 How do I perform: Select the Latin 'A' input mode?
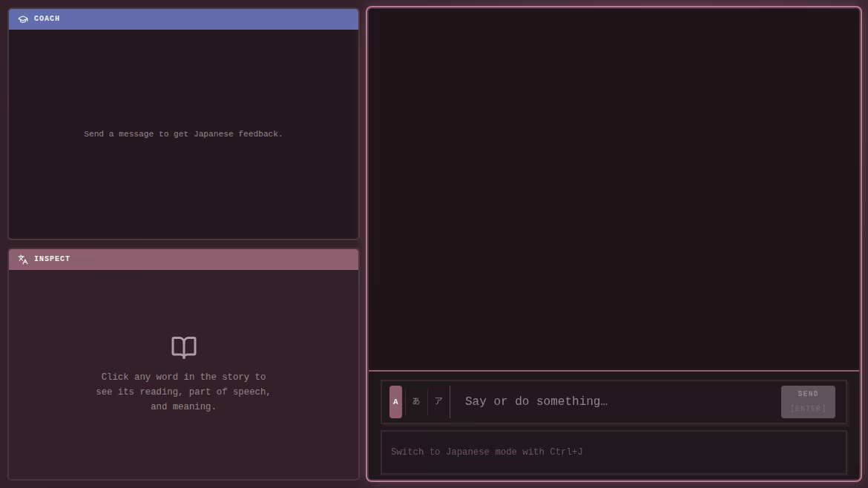coord(396,402)
